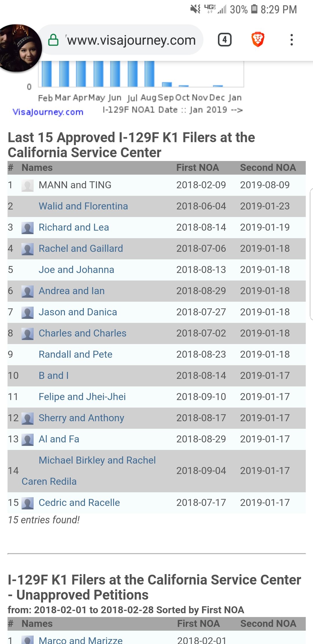This screenshot has height=644, width=313.
Task: Open the Michael Birkley and Rachel link
Action: [97, 460]
